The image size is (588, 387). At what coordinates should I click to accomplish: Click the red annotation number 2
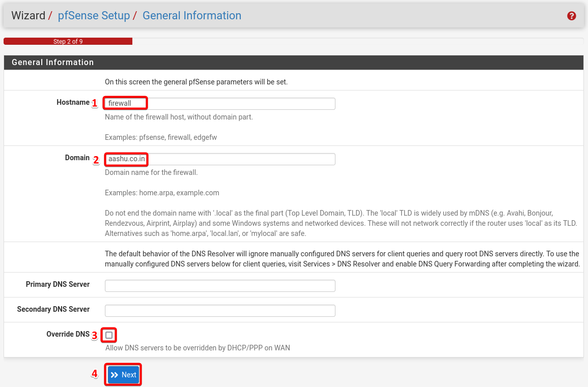[x=95, y=159]
